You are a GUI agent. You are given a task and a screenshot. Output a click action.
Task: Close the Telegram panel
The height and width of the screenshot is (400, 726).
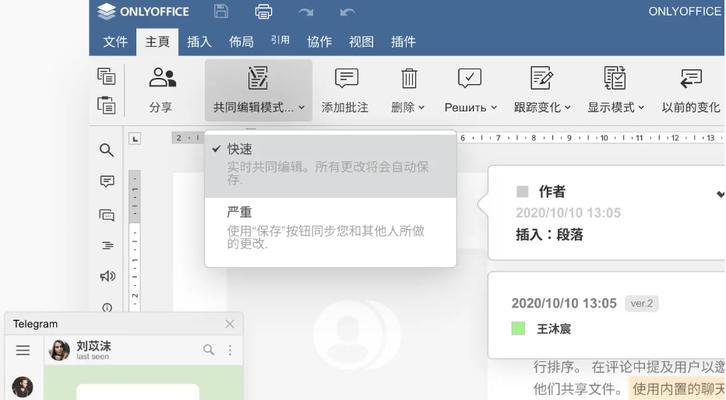(x=230, y=324)
